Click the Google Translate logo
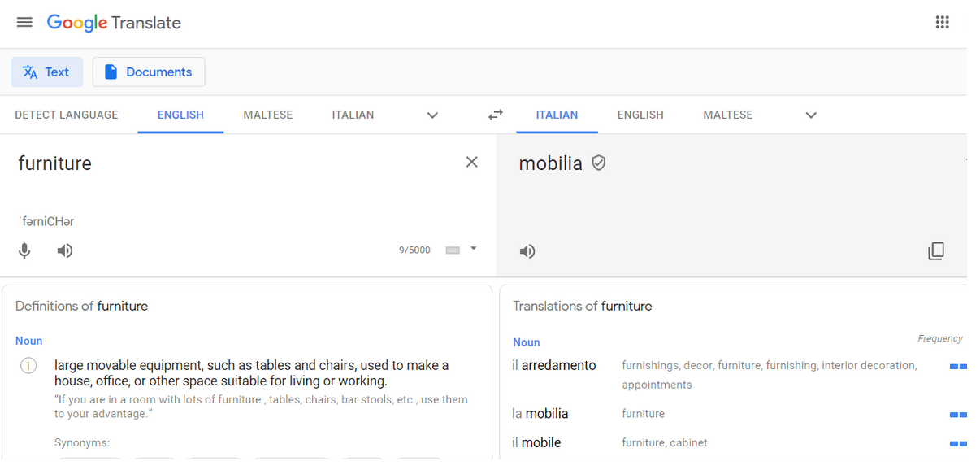 114,23
